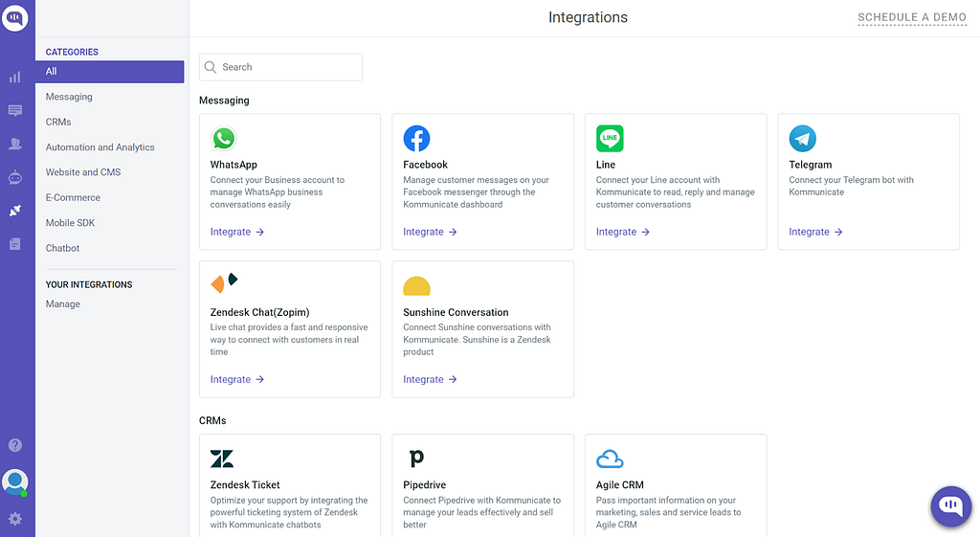980x537 pixels.
Task: Open the bot icon in sidebar
Action: click(15, 177)
